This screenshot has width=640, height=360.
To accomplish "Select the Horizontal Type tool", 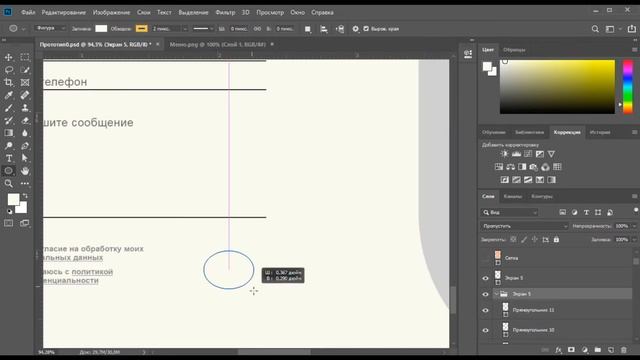I will (x=9, y=158).
